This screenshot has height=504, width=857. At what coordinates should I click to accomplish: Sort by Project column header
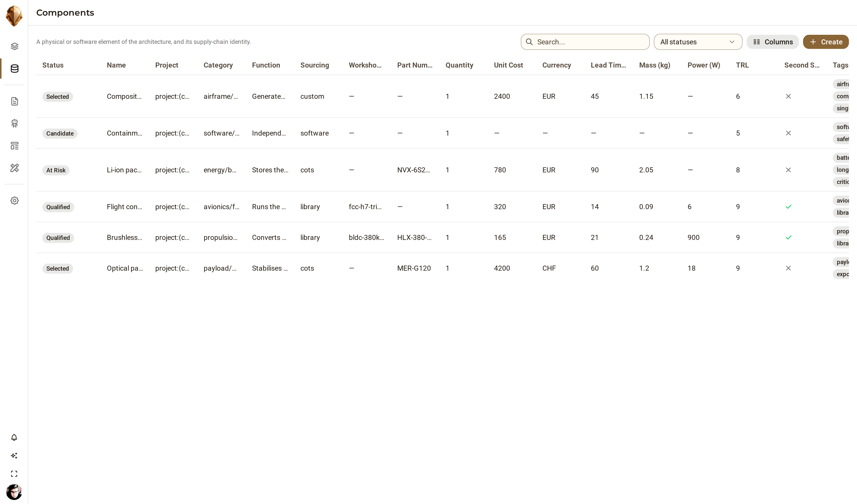point(167,65)
